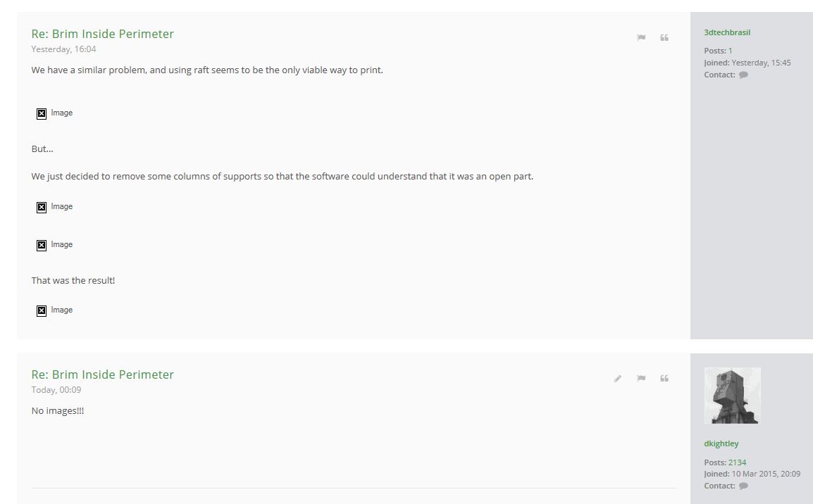813x504 pixels.
Task: Open first "Re: Brim Inside Perimeter" title
Action: click(103, 34)
